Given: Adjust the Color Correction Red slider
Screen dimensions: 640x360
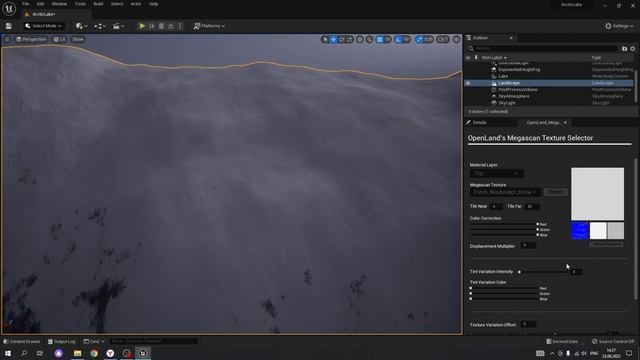Looking at the screenshot, I should 504,224.
